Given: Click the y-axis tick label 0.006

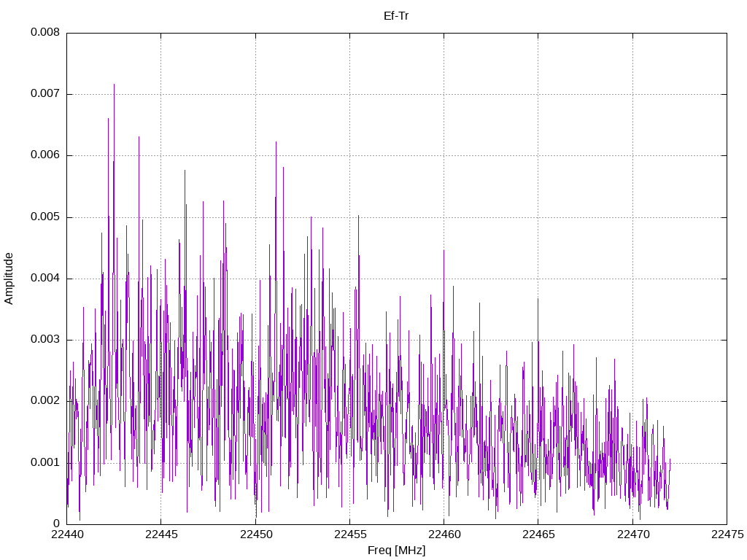Looking at the screenshot, I should point(45,155).
